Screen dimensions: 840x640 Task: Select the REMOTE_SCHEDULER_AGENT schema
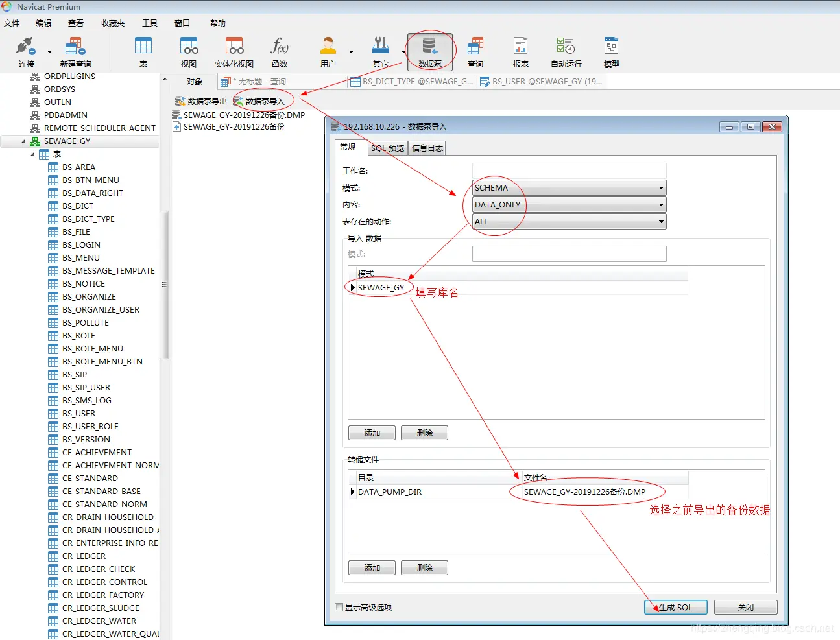point(99,128)
